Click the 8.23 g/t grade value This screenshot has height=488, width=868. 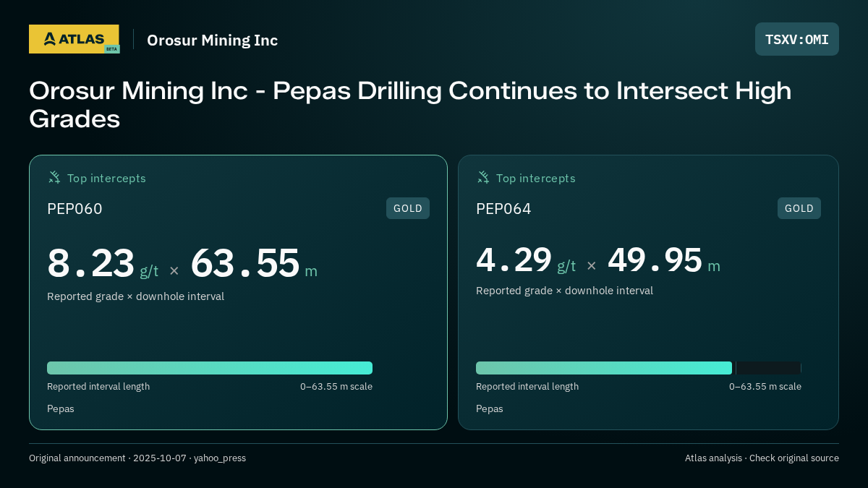pyautogui.click(x=103, y=263)
